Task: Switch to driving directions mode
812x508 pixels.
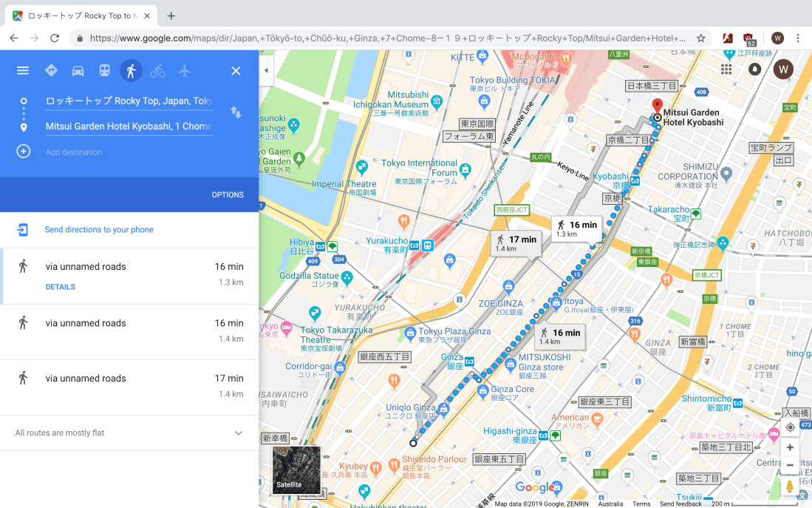Action: [x=78, y=70]
